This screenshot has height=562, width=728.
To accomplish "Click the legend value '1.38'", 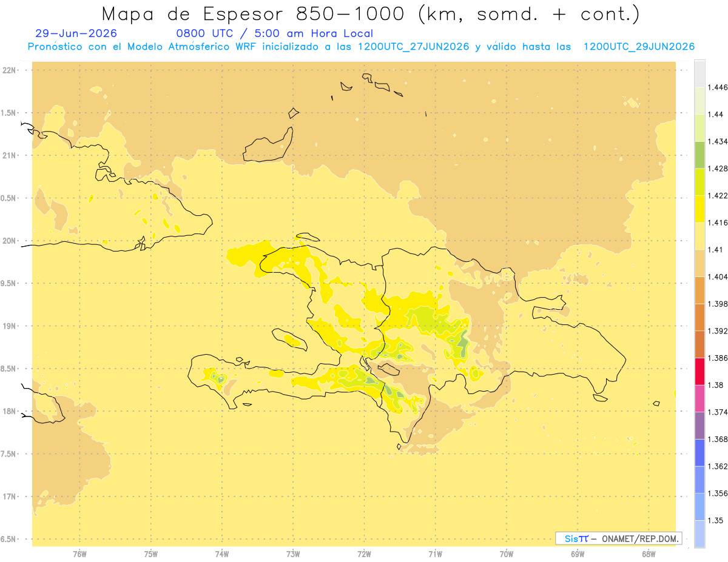I will [716, 385].
